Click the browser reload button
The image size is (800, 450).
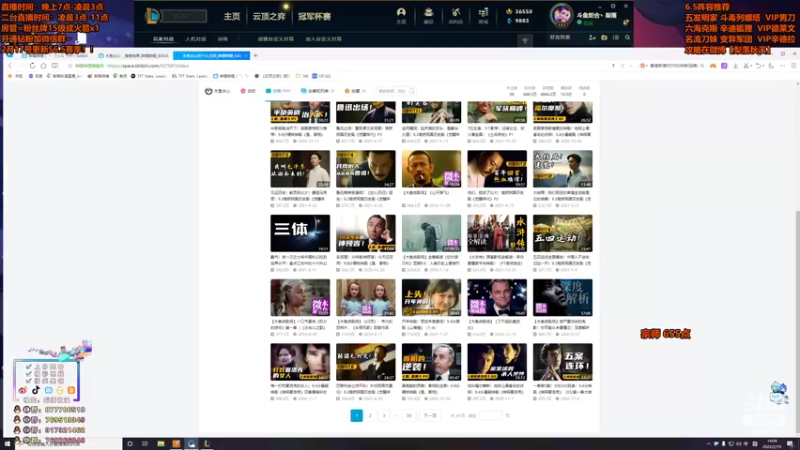pos(32,66)
